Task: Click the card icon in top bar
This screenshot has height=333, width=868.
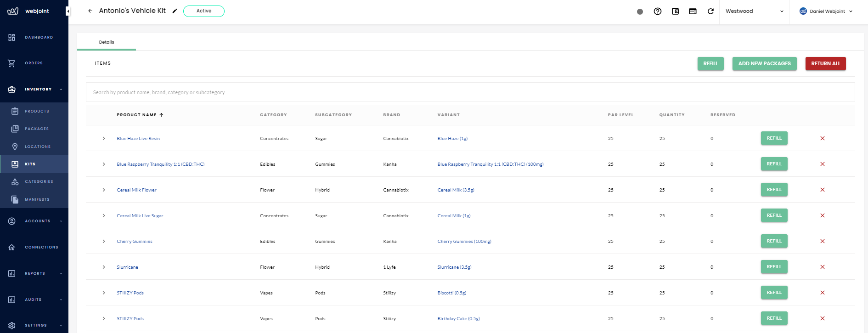Action: 693,11
